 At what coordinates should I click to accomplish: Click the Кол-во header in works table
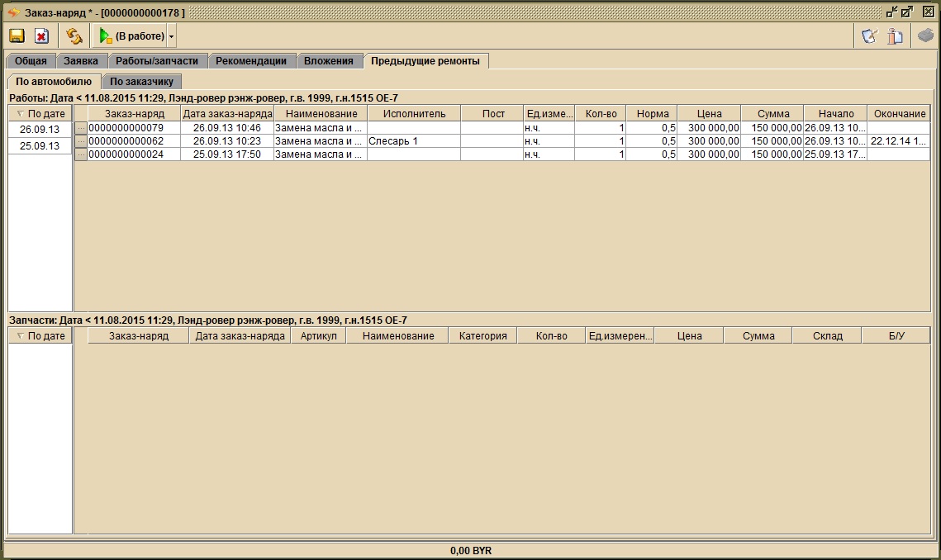coord(601,113)
